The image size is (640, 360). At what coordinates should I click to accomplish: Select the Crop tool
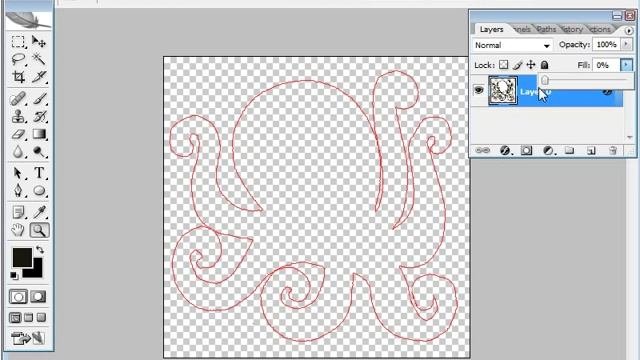pos(18,77)
